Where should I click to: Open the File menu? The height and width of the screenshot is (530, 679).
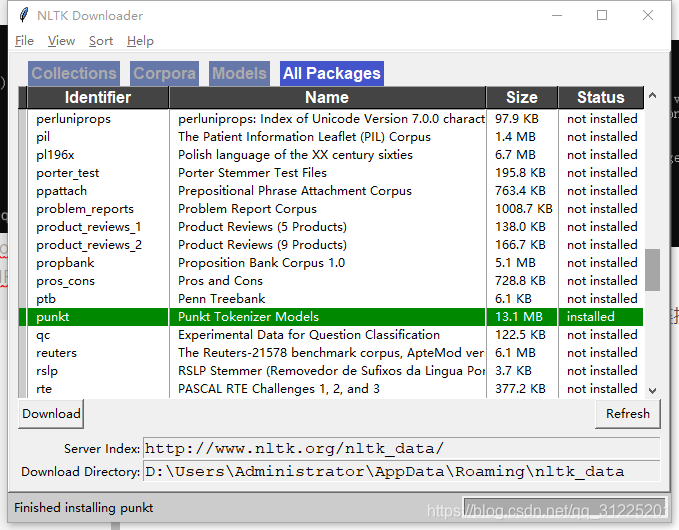click(x=24, y=41)
